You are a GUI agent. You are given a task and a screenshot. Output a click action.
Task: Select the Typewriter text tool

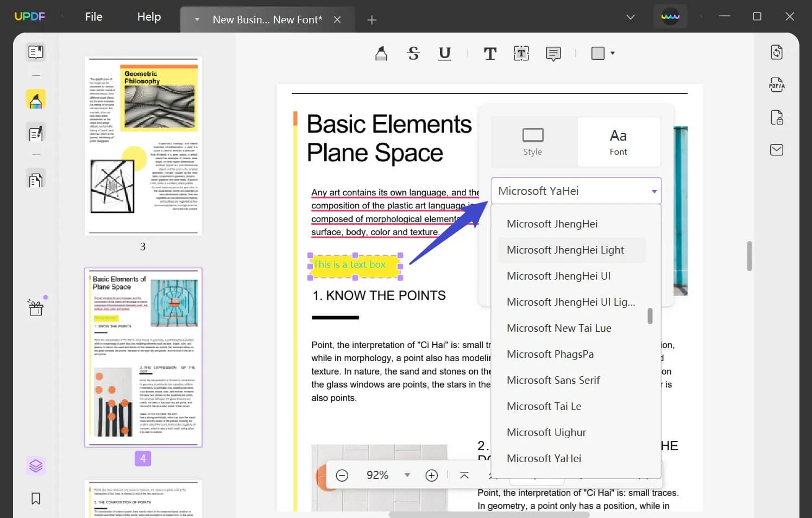tap(490, 53)
